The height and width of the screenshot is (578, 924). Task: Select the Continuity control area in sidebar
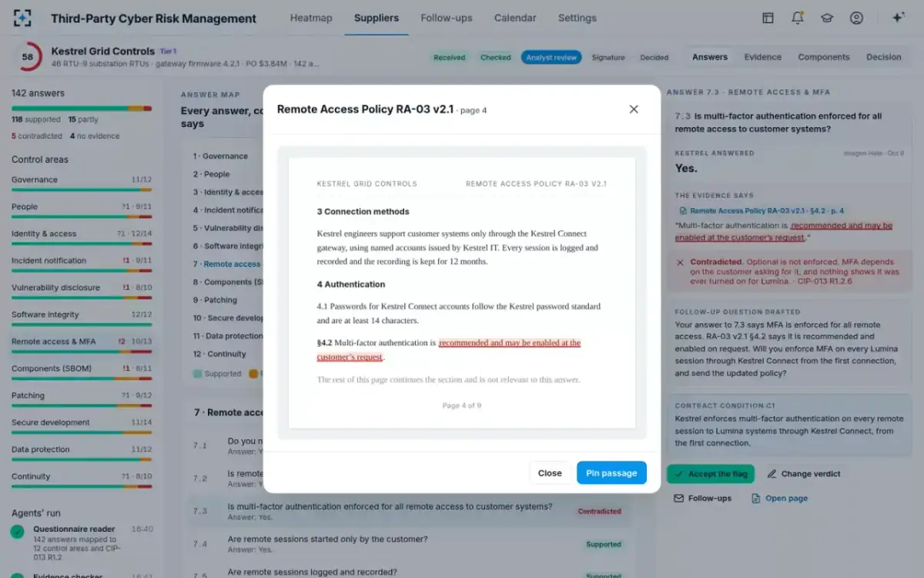(x=82, y=479)
